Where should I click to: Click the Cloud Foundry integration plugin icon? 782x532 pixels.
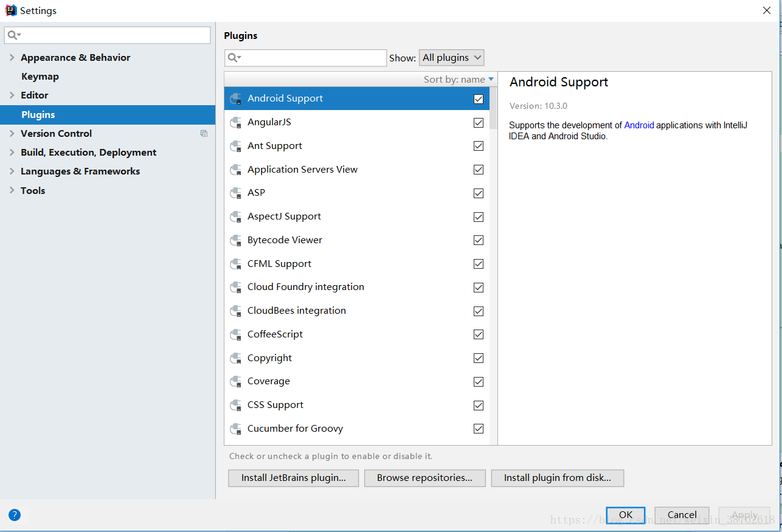coord(236,287)
